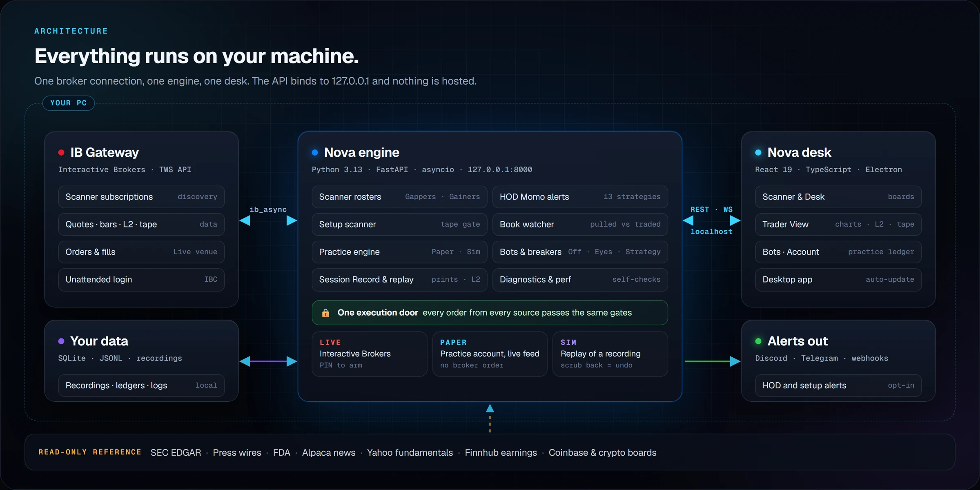This screenshot has width=980, height=490.
Task: Click SEC EDGAR in the reference bar
Action: [176, 452]
